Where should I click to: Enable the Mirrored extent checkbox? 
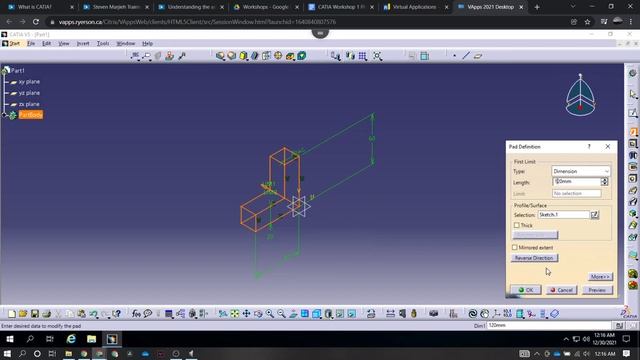click(x=515, y=247)
